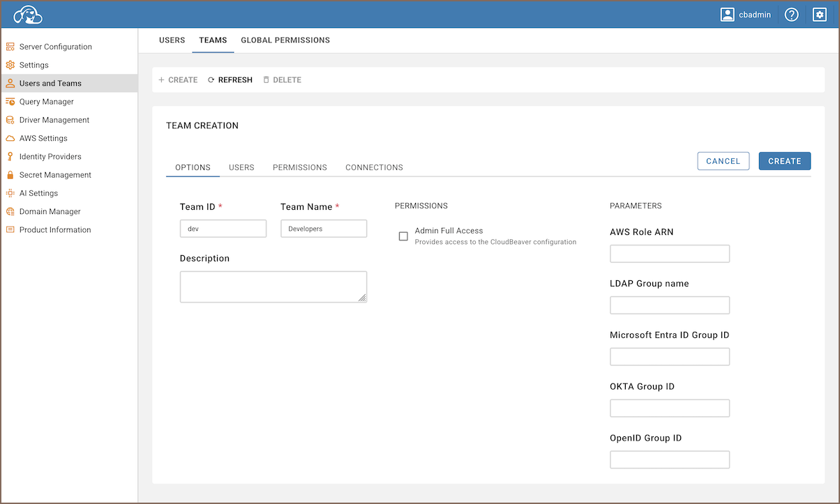Image resolution: width=840 pixels, height=504 pixels.
Task: Click the cbadmin user avatar icon
Action: 728,15
